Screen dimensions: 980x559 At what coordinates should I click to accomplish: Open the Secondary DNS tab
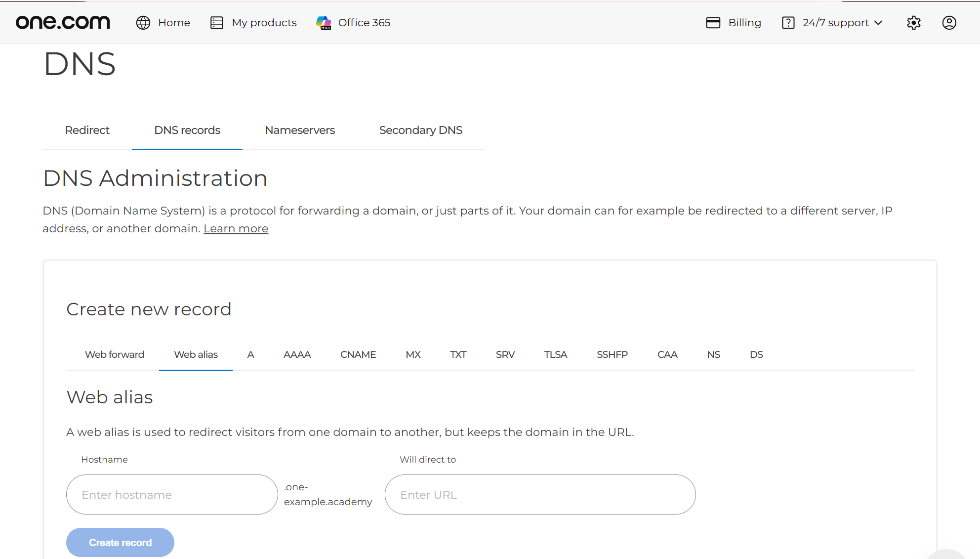[421, 130]
